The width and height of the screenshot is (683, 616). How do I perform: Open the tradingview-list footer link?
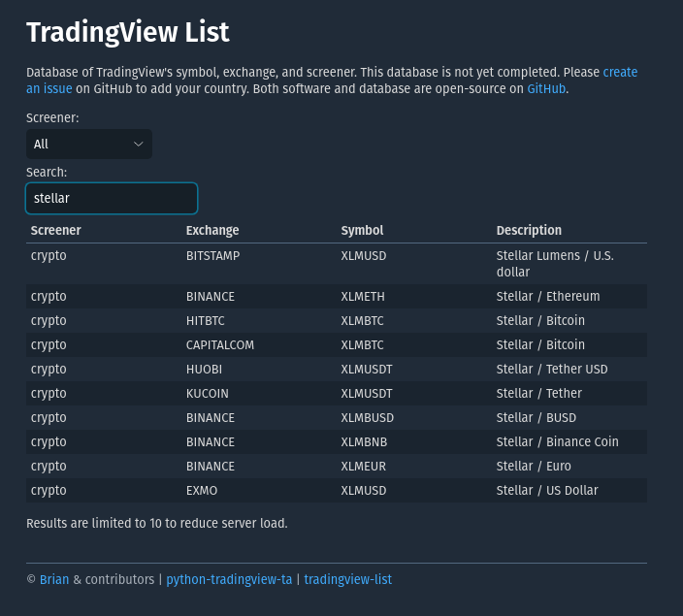pos(348,579)
